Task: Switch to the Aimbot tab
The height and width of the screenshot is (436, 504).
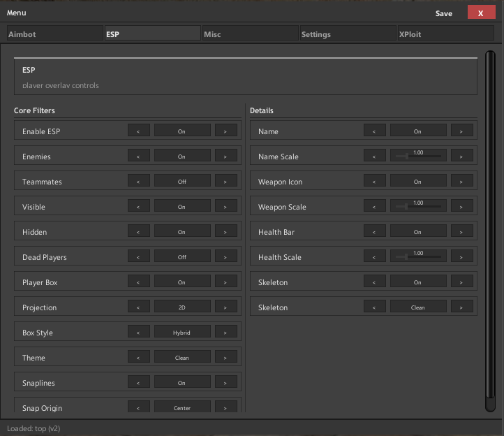Action: (x=55, y=34)
